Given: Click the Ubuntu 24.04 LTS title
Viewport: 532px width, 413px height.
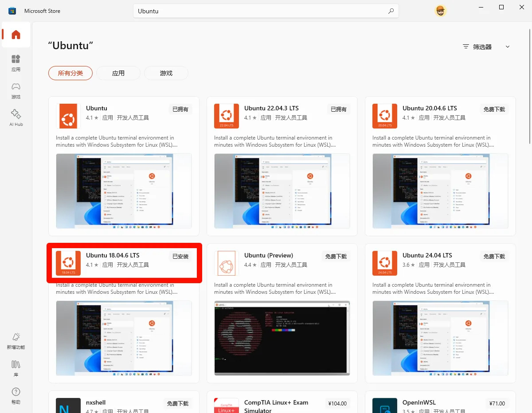Looking at the screenshot, I should tap(427, 255).
